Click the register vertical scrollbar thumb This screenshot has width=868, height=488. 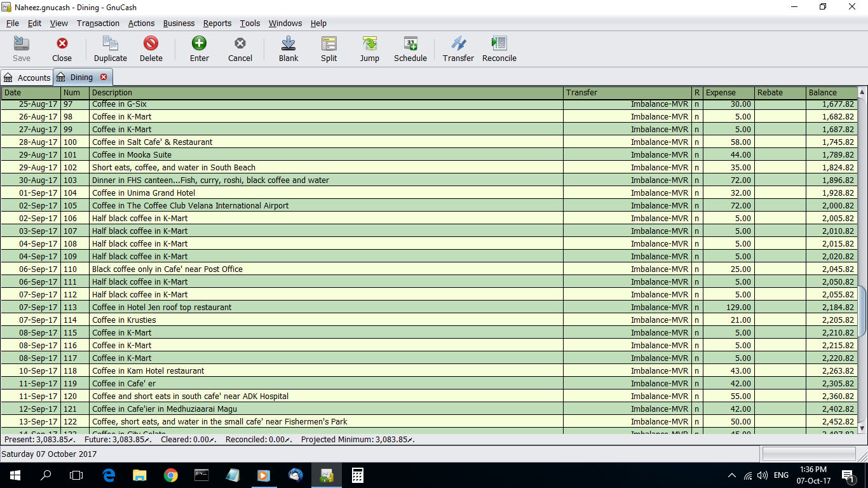[x=862, y=311]
